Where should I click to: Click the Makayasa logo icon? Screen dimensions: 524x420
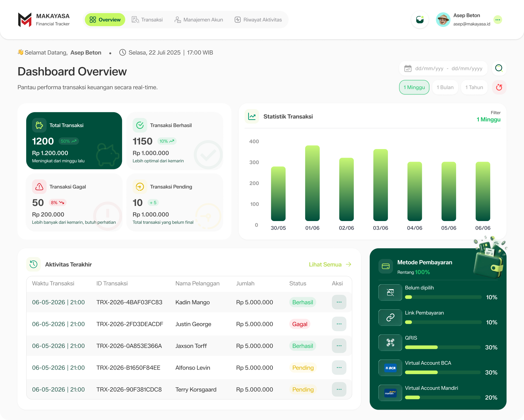click(25, 20)
